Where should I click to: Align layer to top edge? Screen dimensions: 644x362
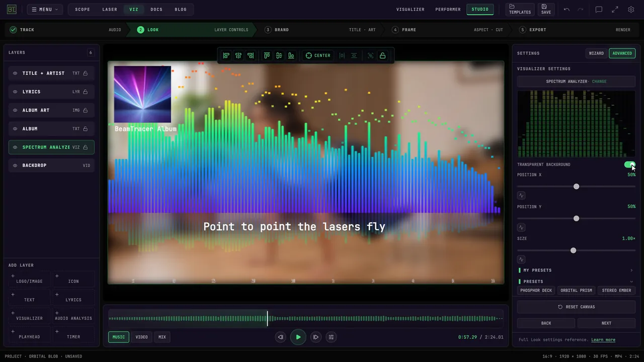tap(267, 55)
